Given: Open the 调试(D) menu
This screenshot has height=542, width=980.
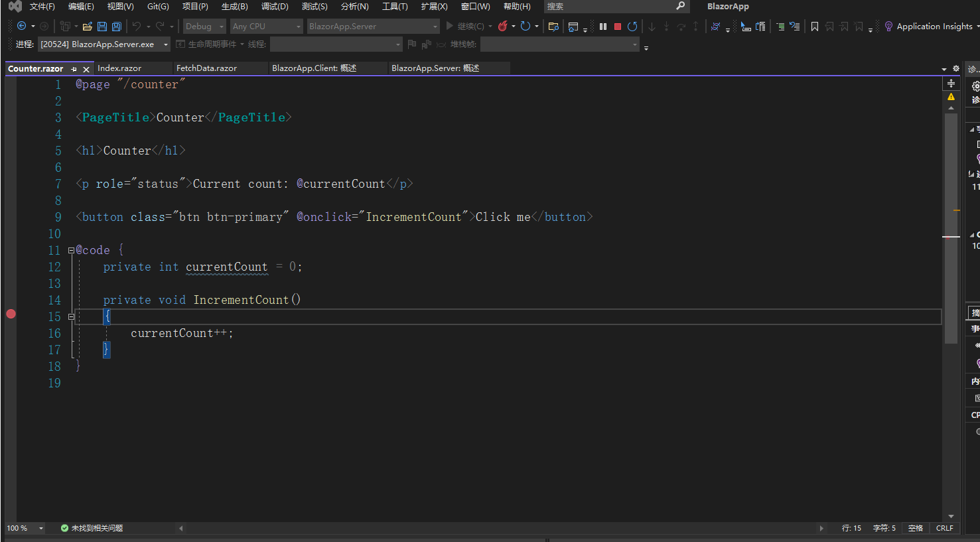Looking at the screenshot, I should tap(275, 7).
